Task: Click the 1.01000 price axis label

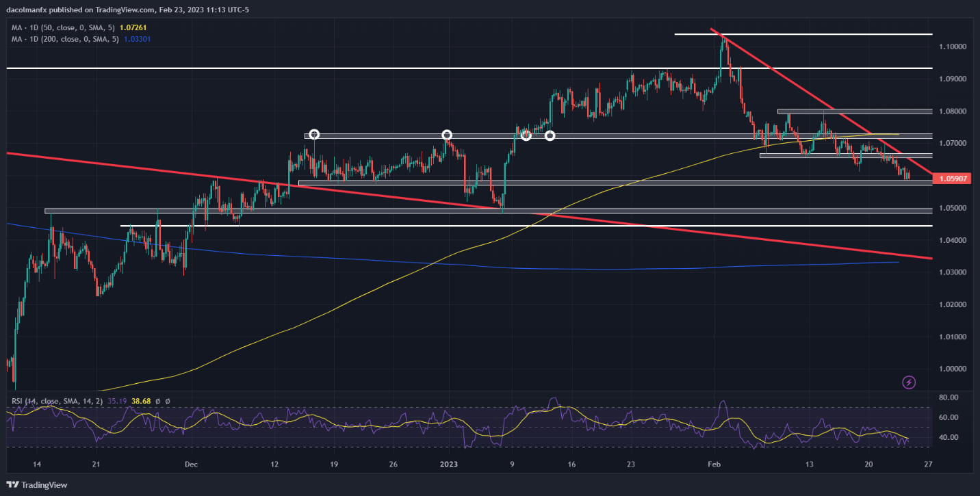Action: click(x=953, y=337)
